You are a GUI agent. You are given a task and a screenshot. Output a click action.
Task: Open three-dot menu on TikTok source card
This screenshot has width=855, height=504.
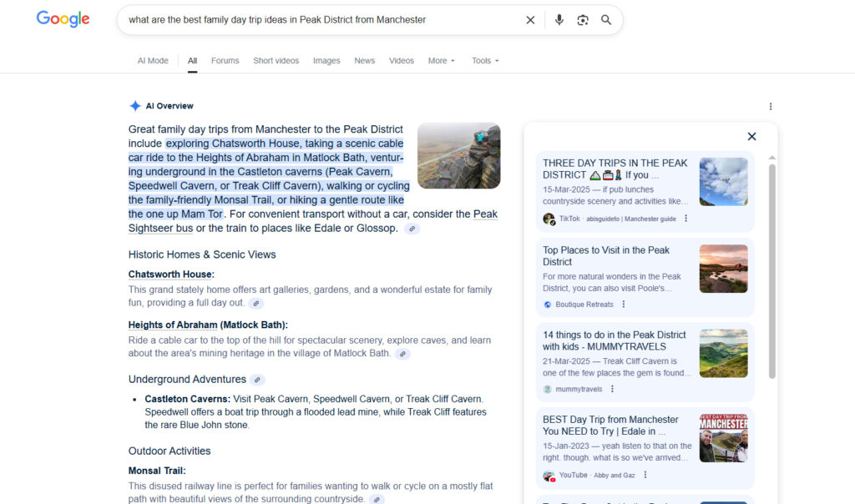point(686,219)
